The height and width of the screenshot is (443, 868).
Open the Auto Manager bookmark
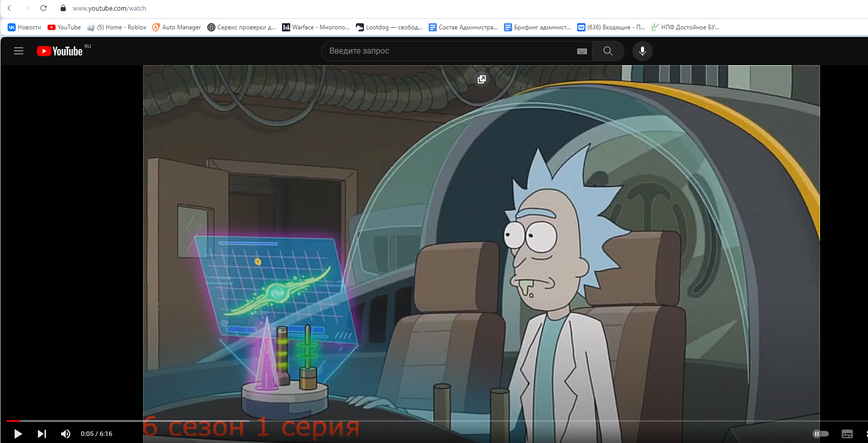(x=176, y=27)
